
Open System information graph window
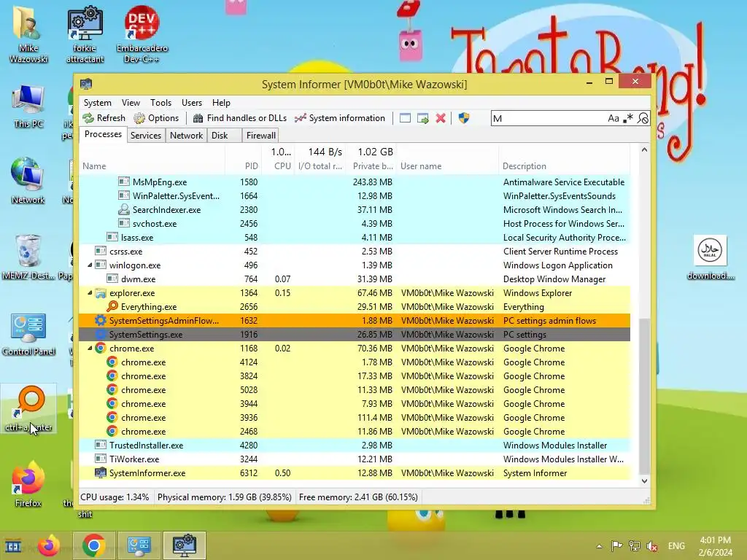click(x=340, y=118)
